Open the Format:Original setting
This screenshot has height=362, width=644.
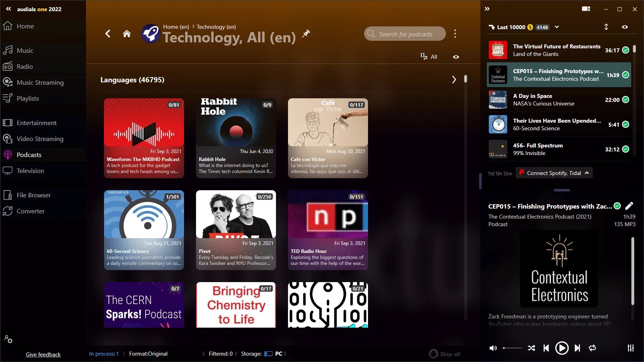coord(148,354)
